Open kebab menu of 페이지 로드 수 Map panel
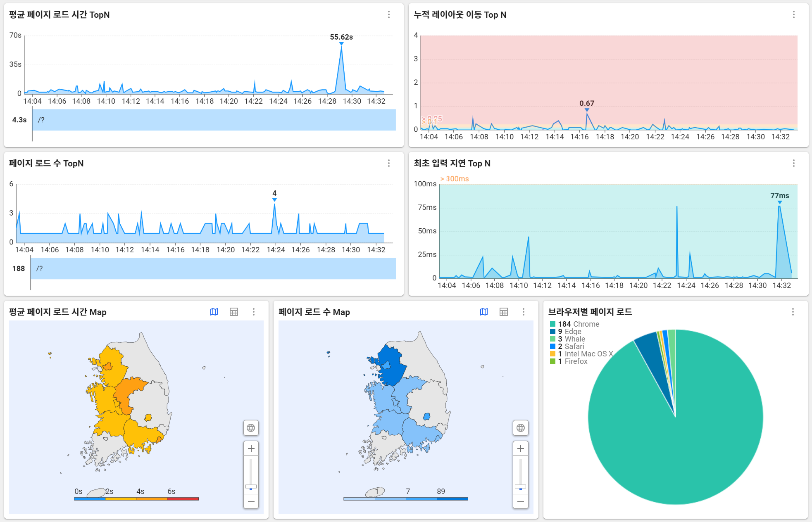 (523, 312)
